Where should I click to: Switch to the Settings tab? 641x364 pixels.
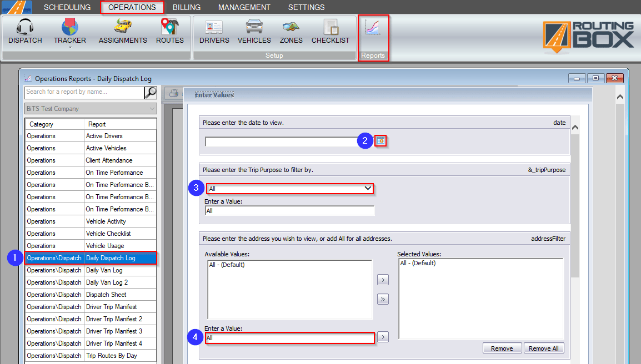(x=306, y=7)
